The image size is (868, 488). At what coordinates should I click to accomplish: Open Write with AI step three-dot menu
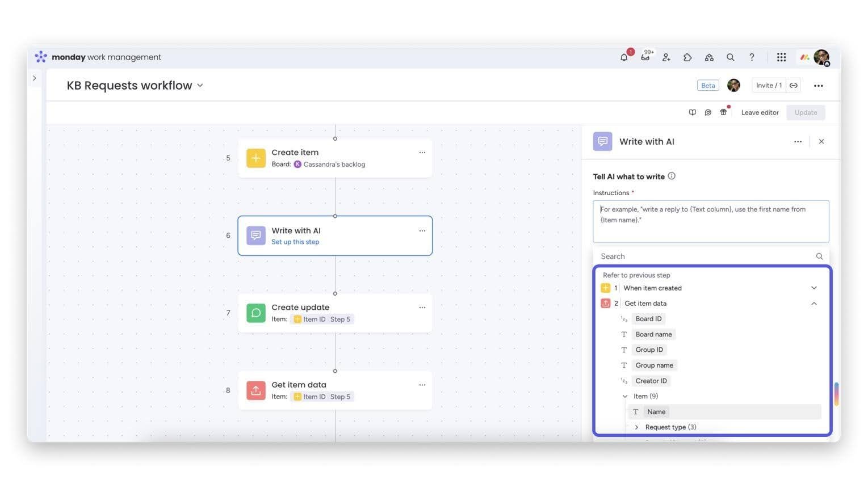[x=422, y=231]
